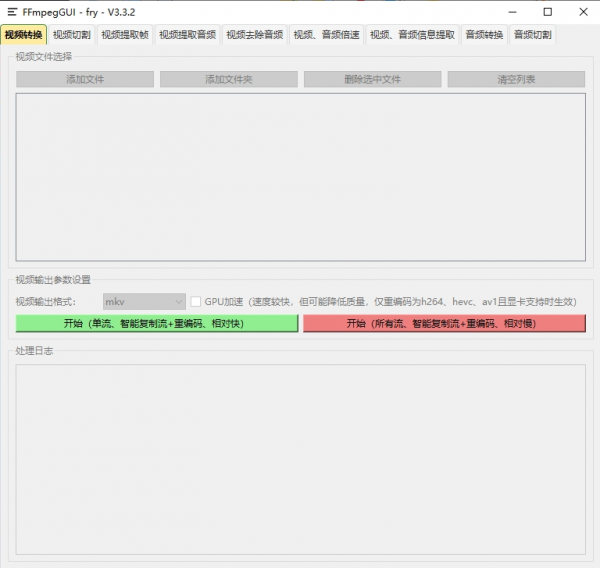Select the 音频切割 tab
This screenshot has height=568, width=600.
coord(533,35)
